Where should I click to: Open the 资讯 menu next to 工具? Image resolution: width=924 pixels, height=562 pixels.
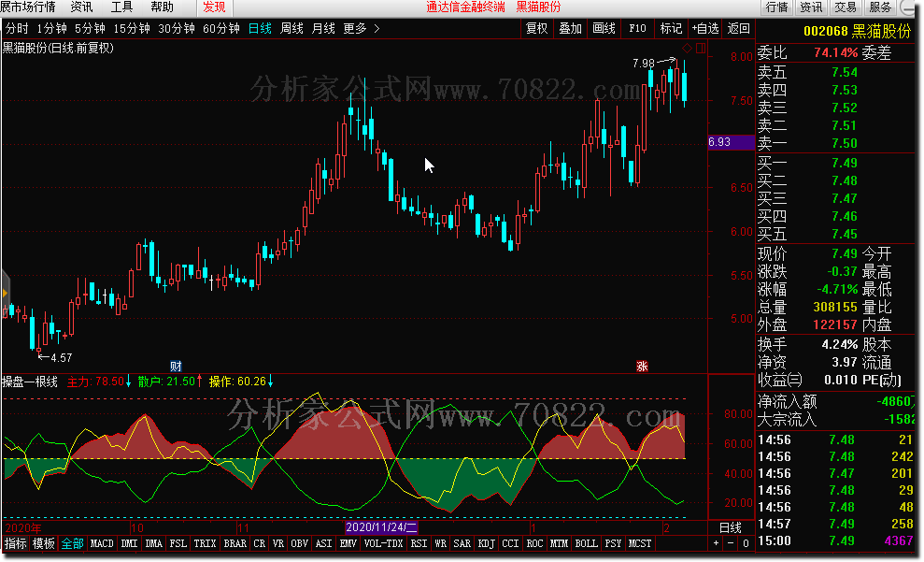[x=81, y=7]
